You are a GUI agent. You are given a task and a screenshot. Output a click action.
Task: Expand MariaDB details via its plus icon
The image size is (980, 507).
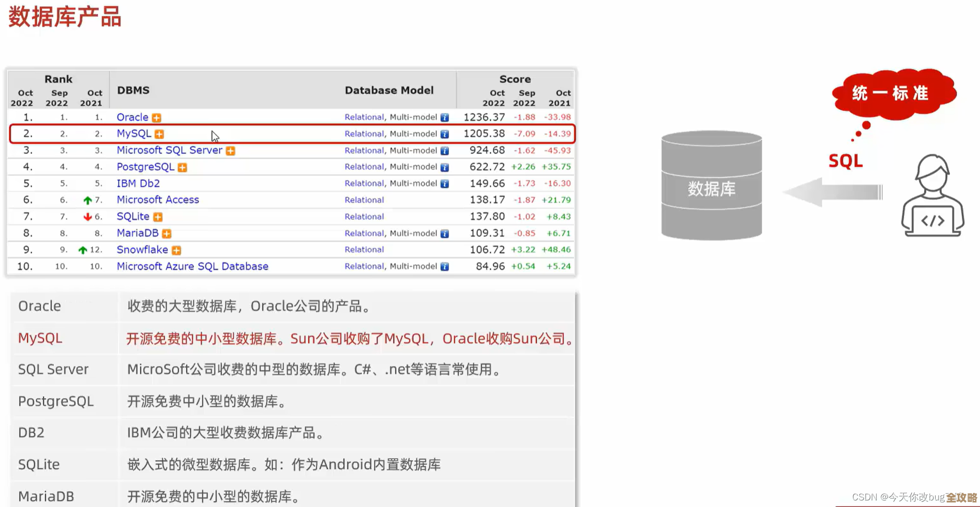point(167,233)
